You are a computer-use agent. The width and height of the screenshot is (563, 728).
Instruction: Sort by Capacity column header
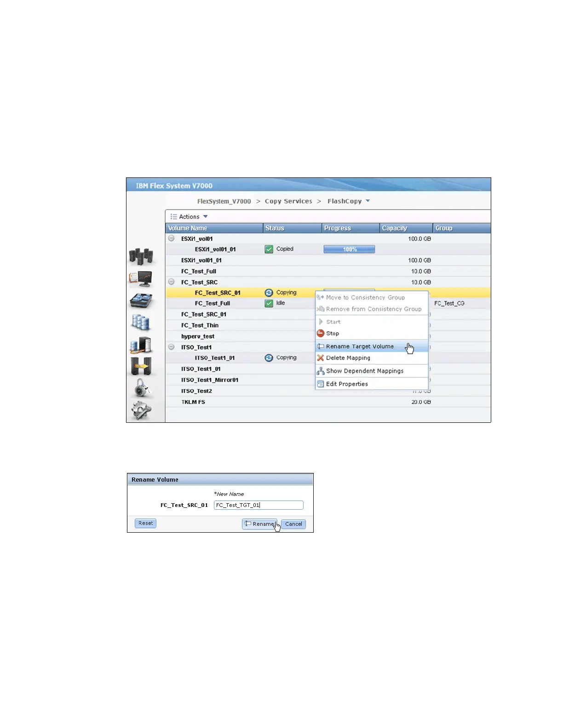406,228
